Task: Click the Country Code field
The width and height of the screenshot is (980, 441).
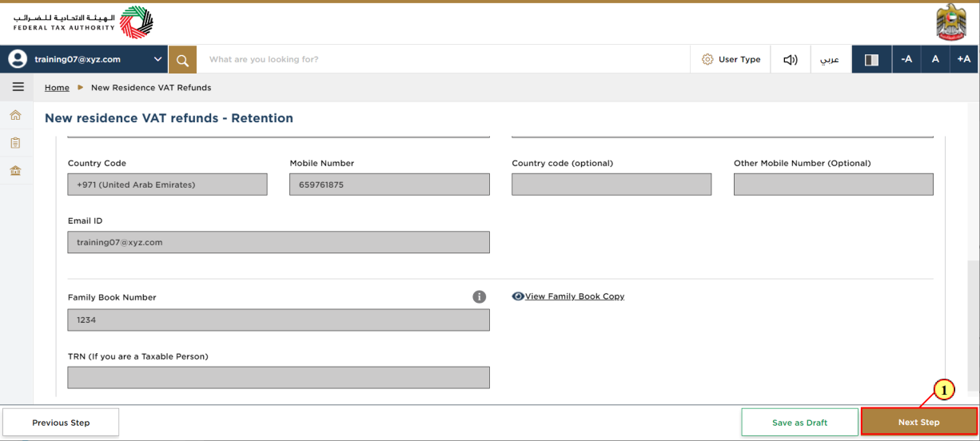Action: 167,185
